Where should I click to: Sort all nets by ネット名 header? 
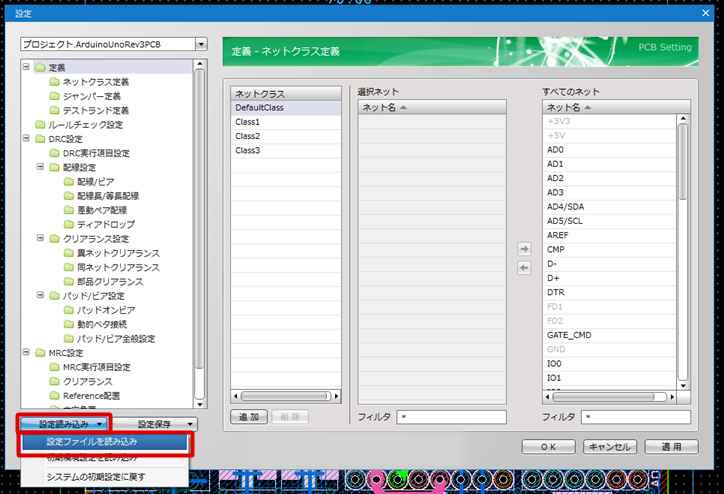[616, 107]
